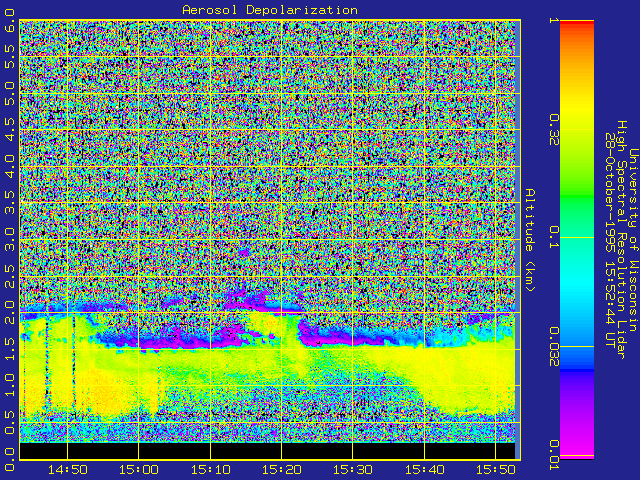The image size is (640, 480).
Task: Click the 3.0 altitude axis label
Action: (10, 240)
